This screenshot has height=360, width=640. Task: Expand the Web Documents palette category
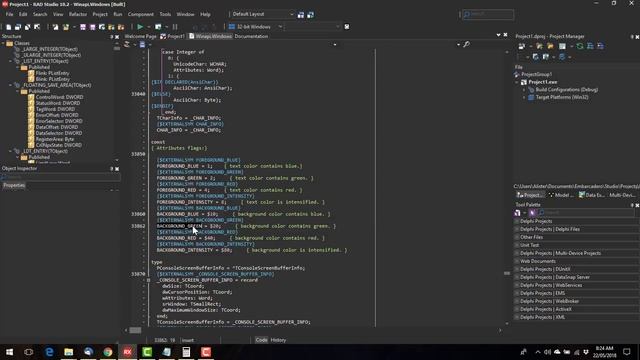coord(517,261)
